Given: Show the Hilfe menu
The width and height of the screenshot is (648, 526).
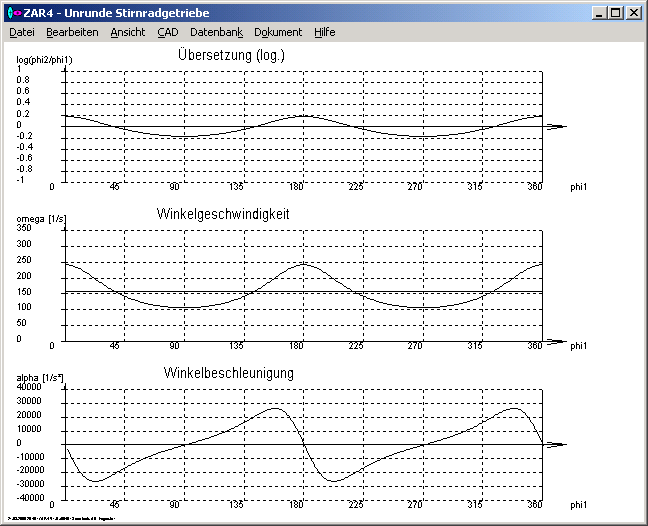Looking at the screenshot, I should pyautogui.click(x=325, y=32).
